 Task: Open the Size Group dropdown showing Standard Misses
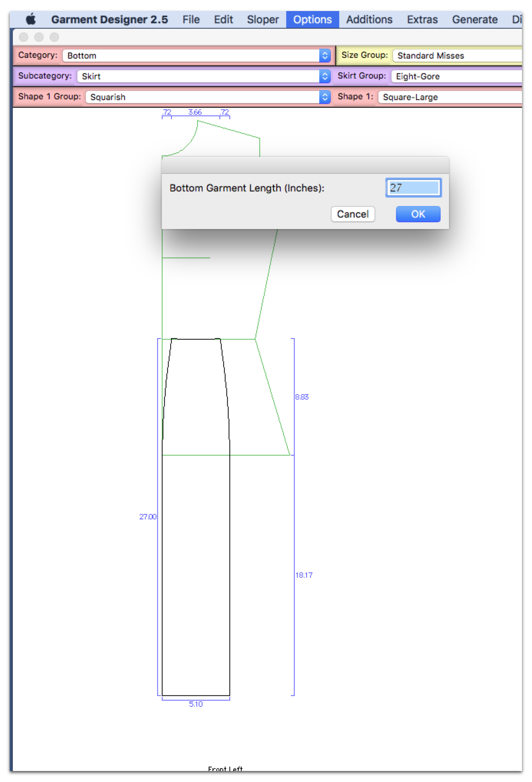[458, 56]
